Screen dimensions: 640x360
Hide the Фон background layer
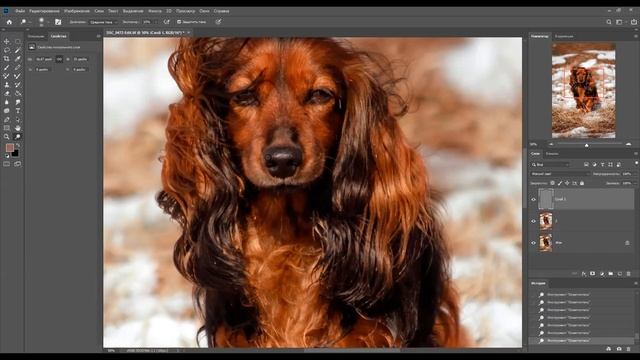533,243
